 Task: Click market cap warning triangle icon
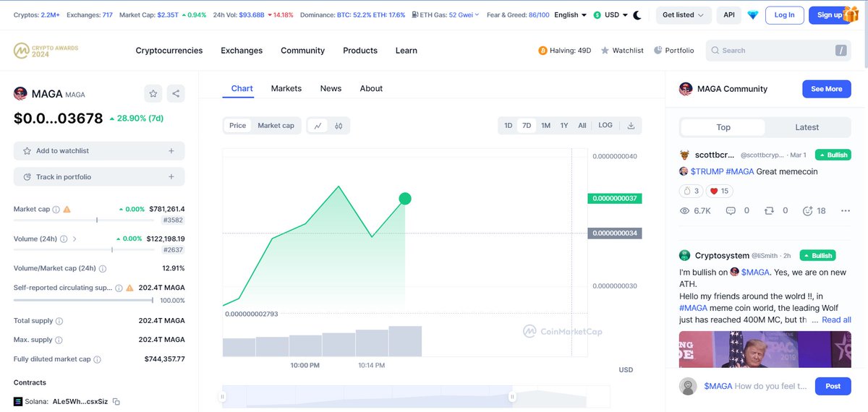(x=67, y=210)
